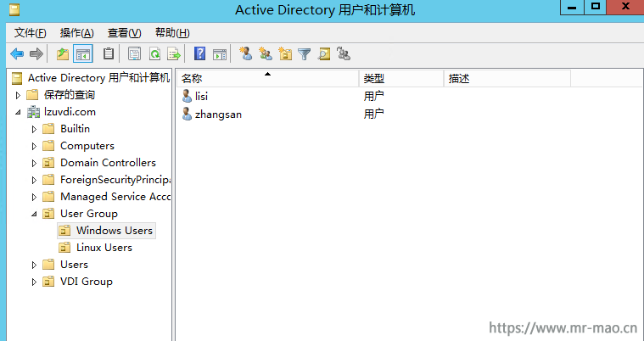The image size is (644, 341).
Task: Select Windows Users in the tree
Action: point(115,231)
